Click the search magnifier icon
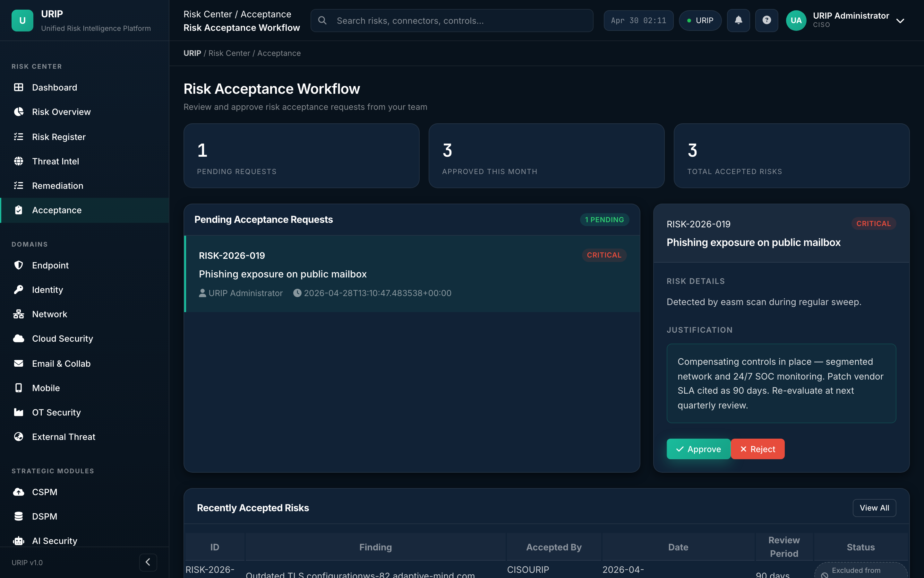924x578 pixels. click(322, 20)
